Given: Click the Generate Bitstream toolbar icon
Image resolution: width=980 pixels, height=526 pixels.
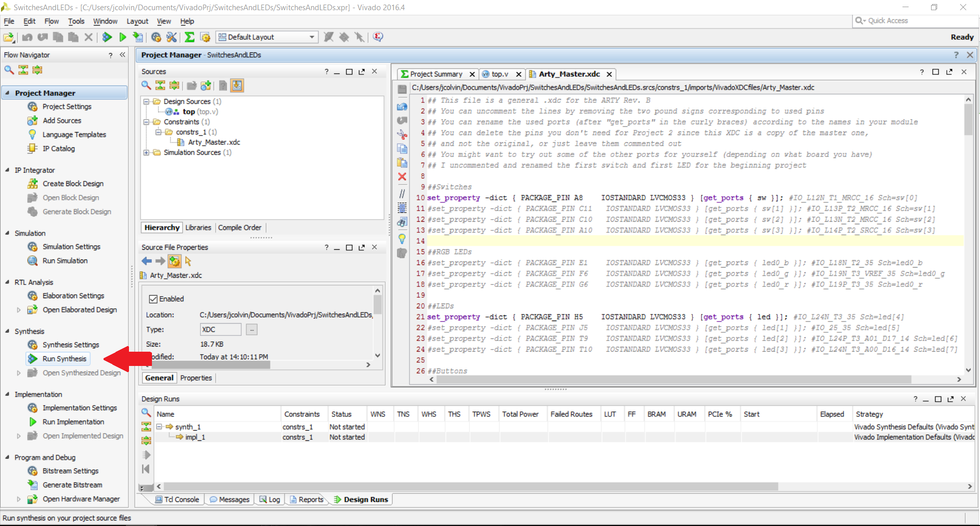Looking at the screenshot, I should (x=138, y=37).
